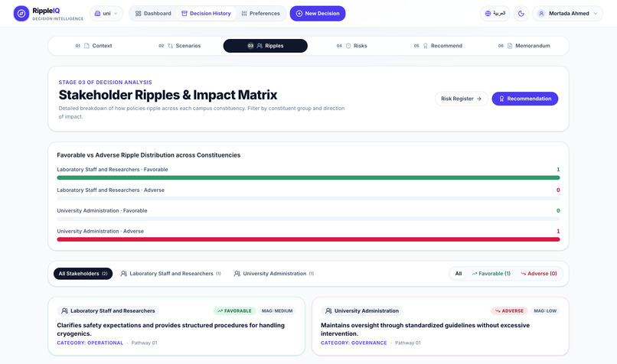Filter ripples by Adverse (0)
The image size is (617, 364).
coord(539,274)
